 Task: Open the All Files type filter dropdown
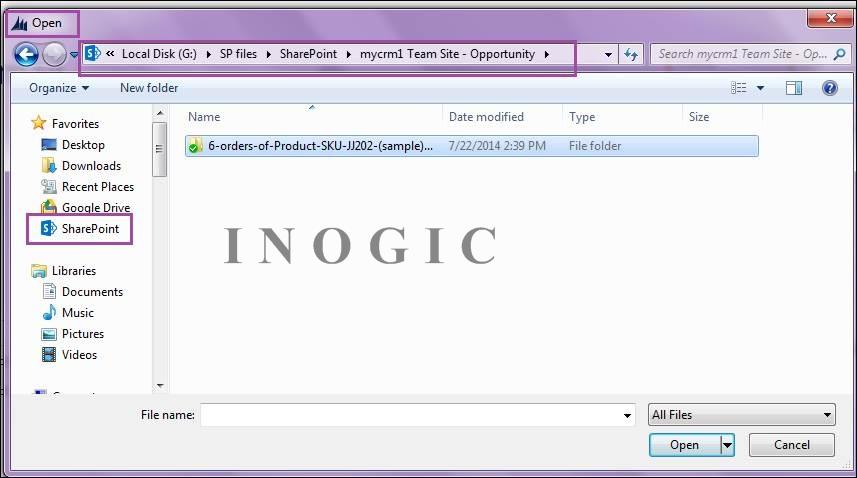(742, 415)
